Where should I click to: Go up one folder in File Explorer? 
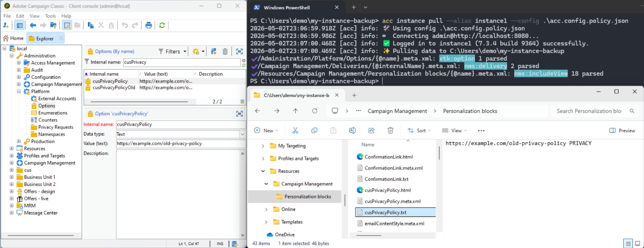[x=296, y=111]
